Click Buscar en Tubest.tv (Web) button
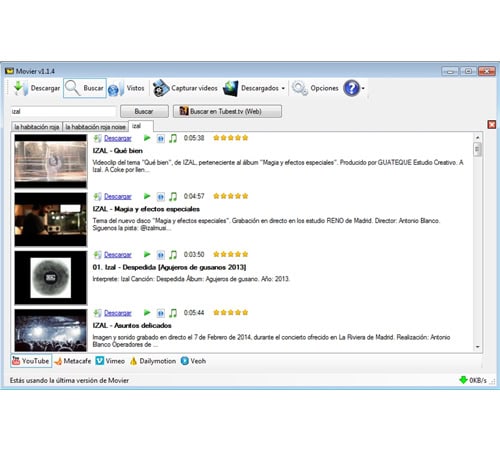500x450 pixels. [x=227, y=111]
